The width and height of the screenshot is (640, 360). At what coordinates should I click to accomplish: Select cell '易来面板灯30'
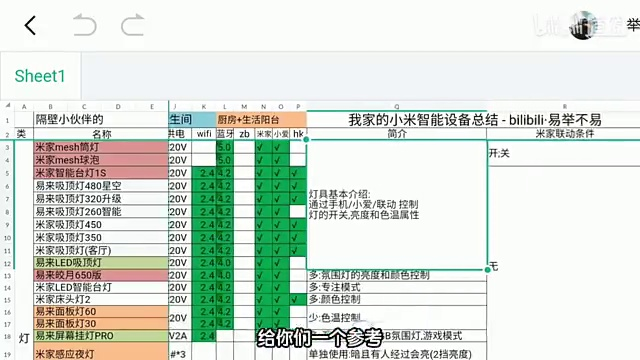coord(101,324)
